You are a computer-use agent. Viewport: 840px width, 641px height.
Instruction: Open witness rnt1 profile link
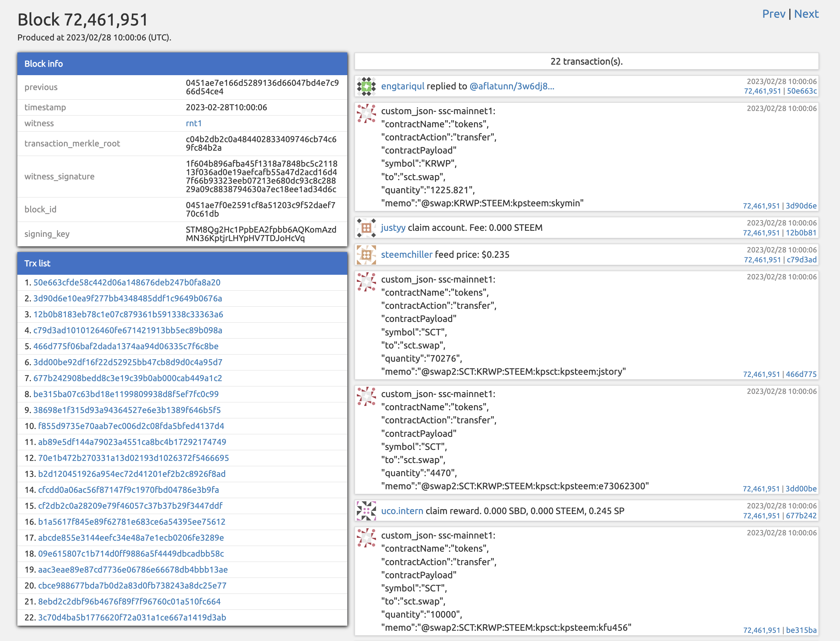[x=193, y=123]
